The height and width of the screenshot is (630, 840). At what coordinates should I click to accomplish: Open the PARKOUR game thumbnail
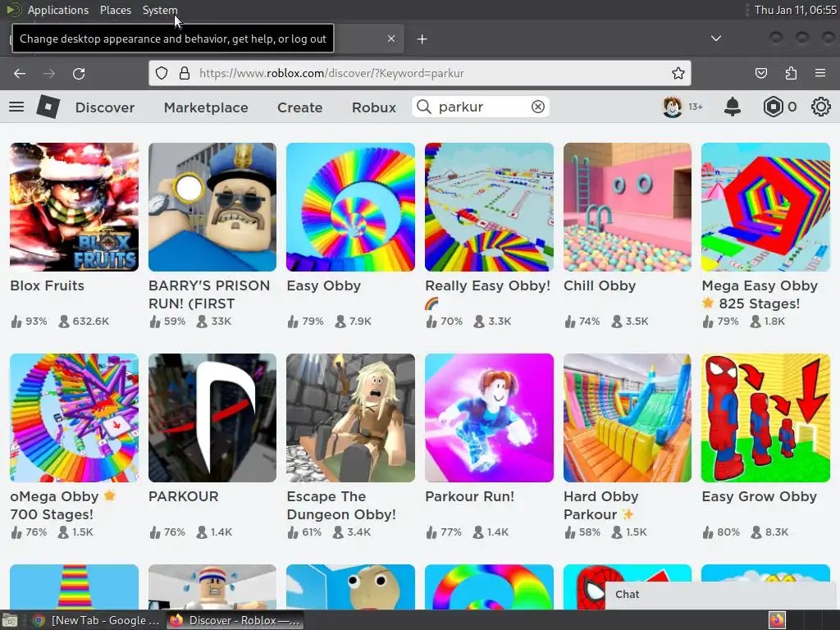point(212,418)
